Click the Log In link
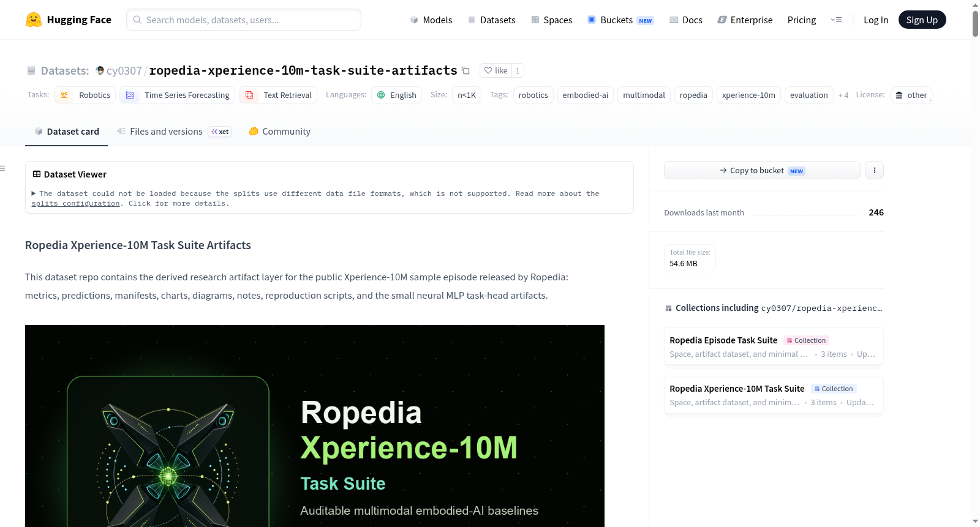 pos(876,20)
